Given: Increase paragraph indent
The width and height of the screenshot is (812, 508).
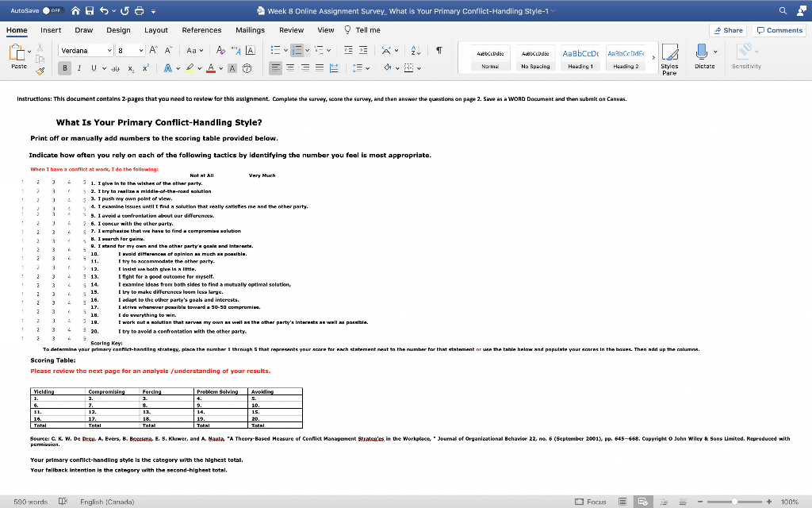Looking at the screenshot, I should click(x=363, y=50).
